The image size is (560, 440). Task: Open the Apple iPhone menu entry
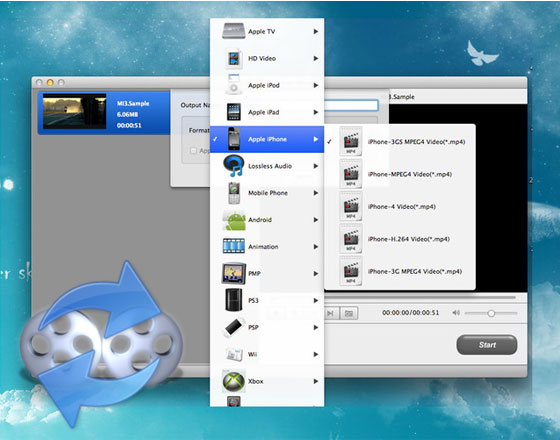pyautogui.click(x=267, y=139)
